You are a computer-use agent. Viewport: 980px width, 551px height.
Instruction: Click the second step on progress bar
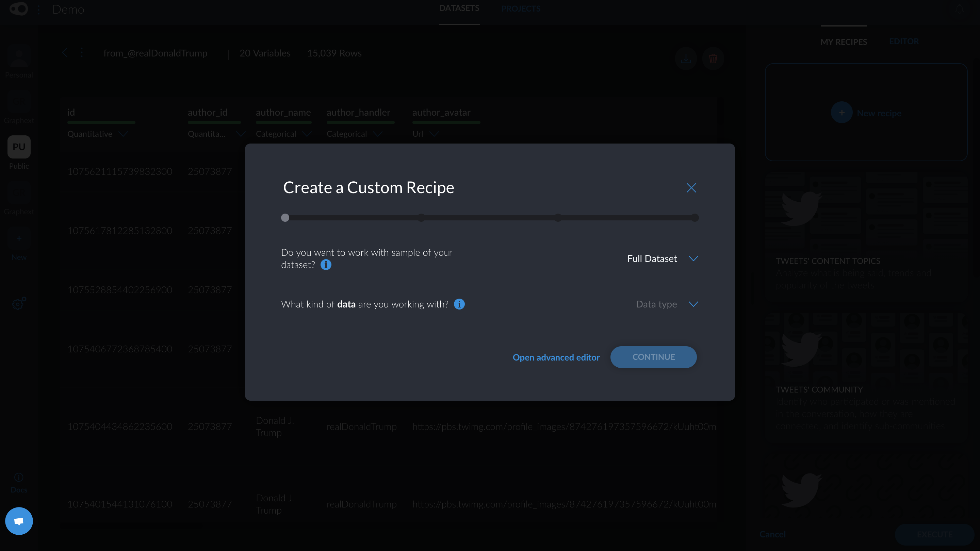pyautogui.click(x=421, y=218)
